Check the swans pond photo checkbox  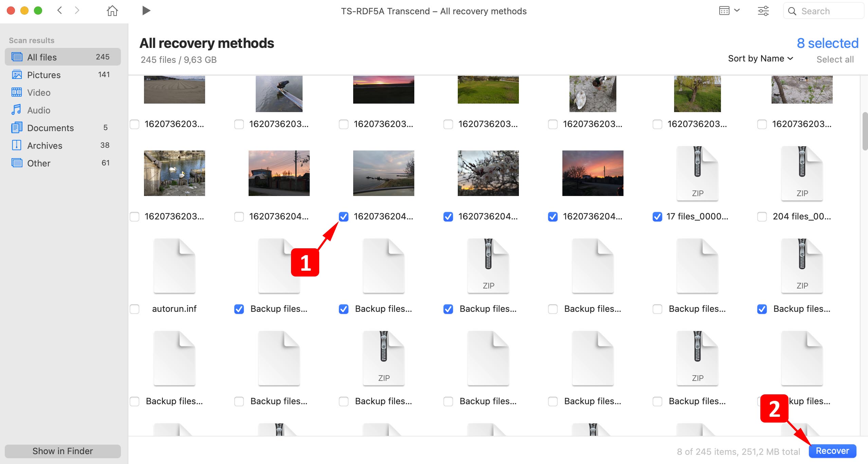(134, 216)
